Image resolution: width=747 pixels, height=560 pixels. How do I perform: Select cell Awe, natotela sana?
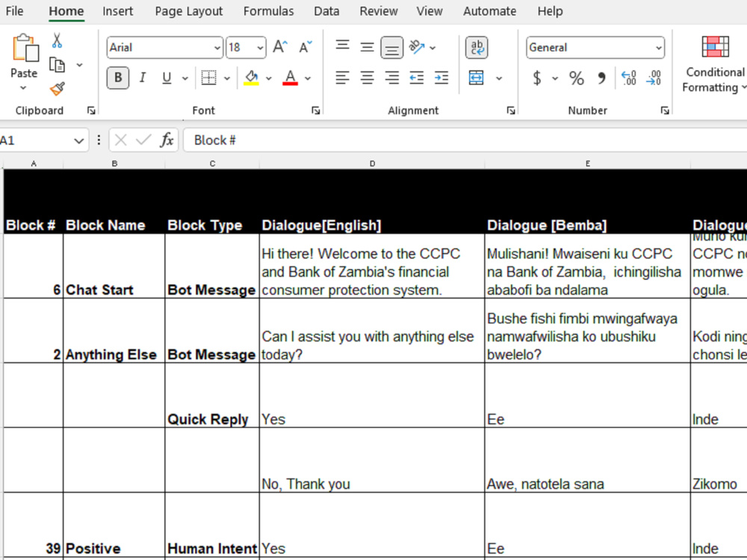pos(587,460)
